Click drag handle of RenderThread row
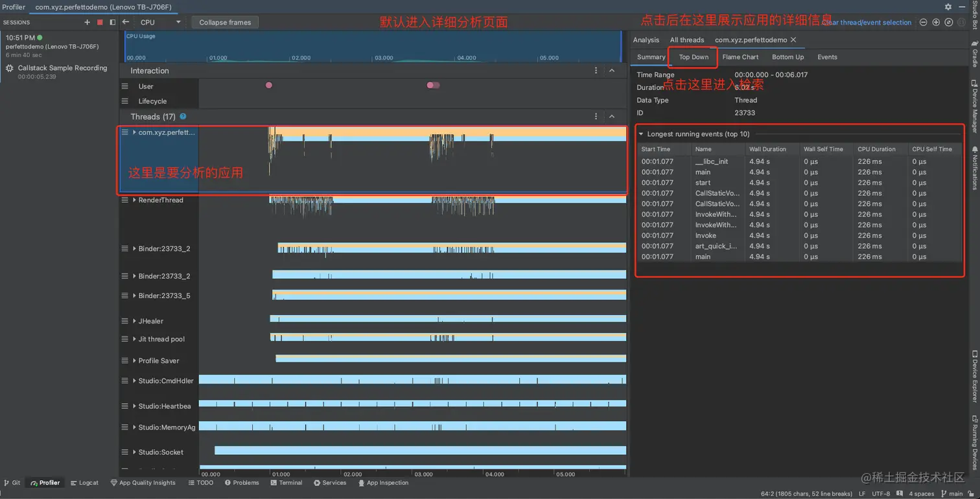Screen dimensions: 980x499 [x=125, y=200]
